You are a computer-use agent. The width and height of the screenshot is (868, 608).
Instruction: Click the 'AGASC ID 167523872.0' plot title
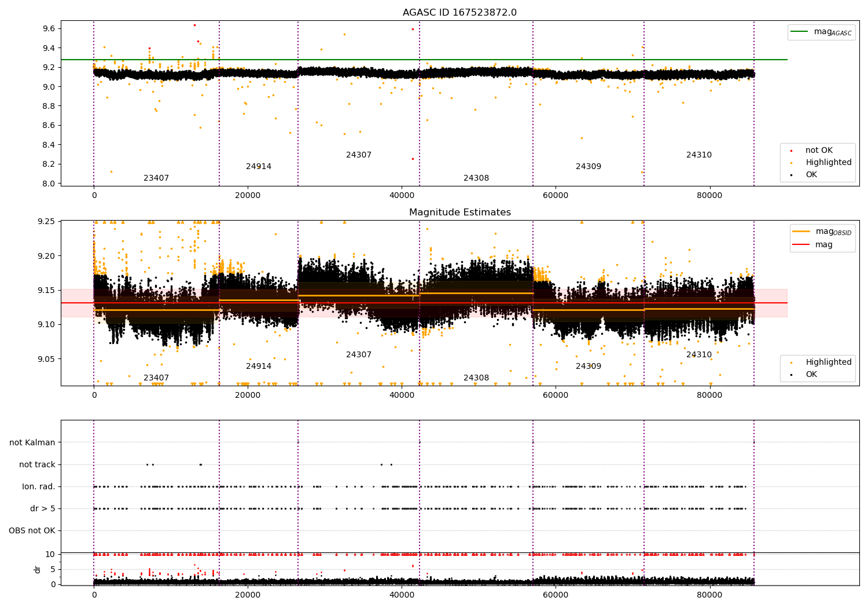tap(459, 13)
